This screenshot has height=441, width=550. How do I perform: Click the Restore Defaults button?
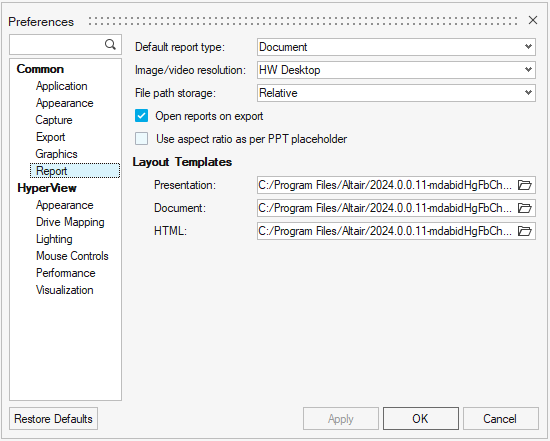[53, 419]
